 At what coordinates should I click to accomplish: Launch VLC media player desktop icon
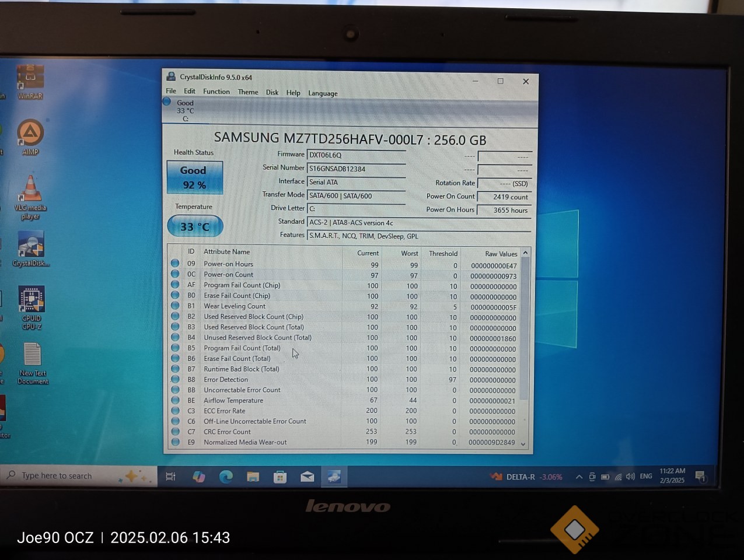pyautogui.click(x=30, y=197)
